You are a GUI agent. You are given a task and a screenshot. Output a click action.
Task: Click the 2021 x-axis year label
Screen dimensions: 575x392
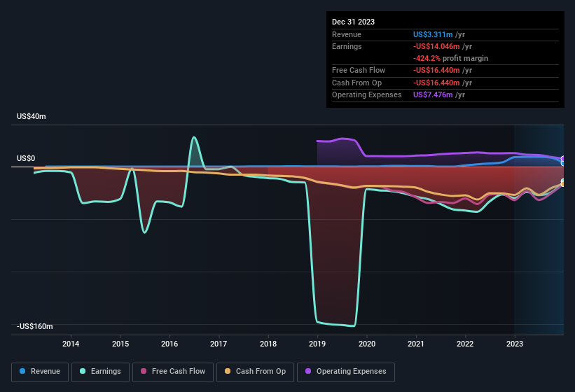pos(416,344)
